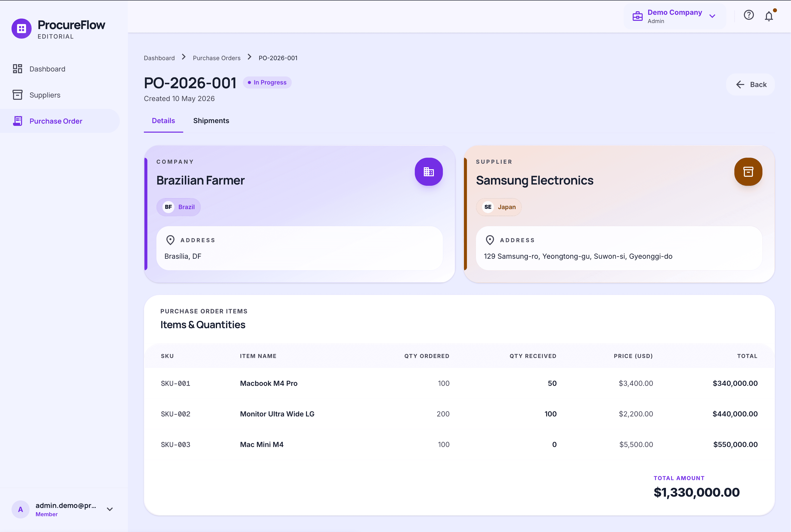Switch to the Shipments tab
The height and width of the screenshot is (532, 791).
tap(211, 121)
